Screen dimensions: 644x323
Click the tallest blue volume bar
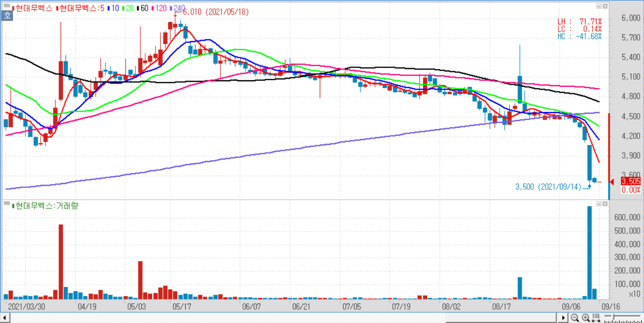click(589, 253)
